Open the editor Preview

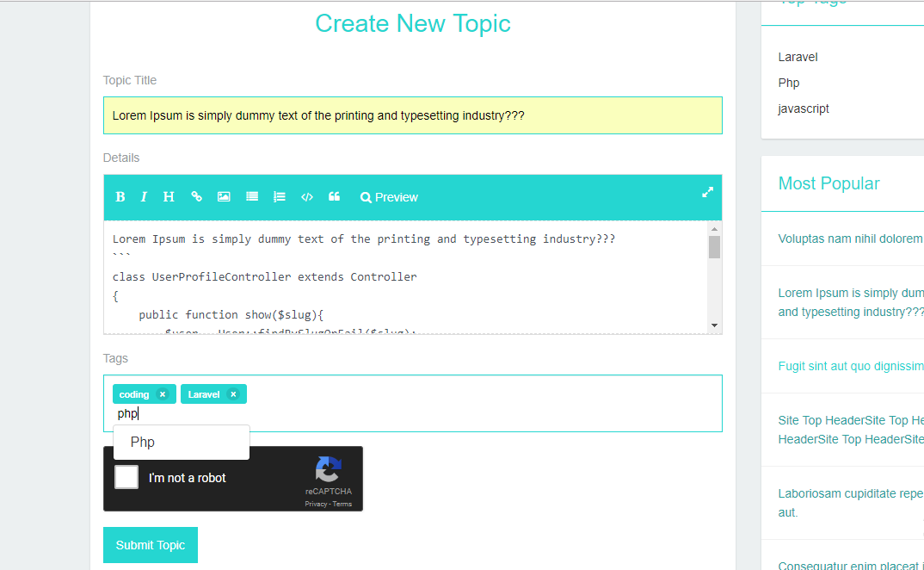(x=389, y=198)
